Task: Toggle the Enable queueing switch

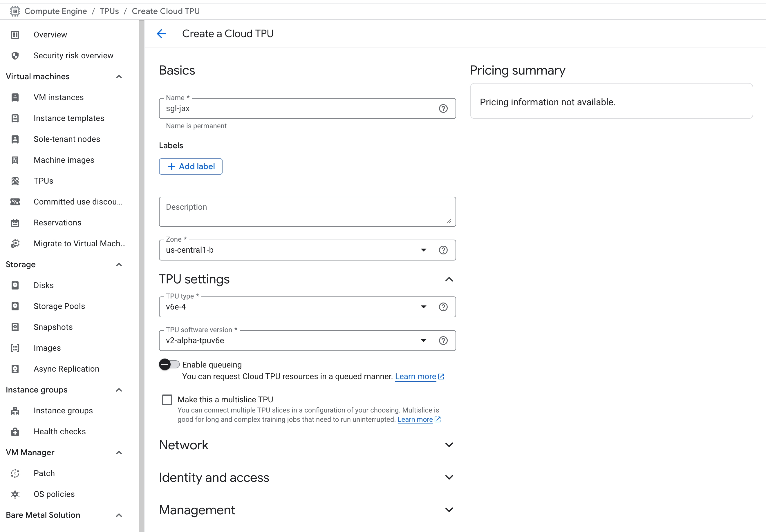Action: (169, 364)
